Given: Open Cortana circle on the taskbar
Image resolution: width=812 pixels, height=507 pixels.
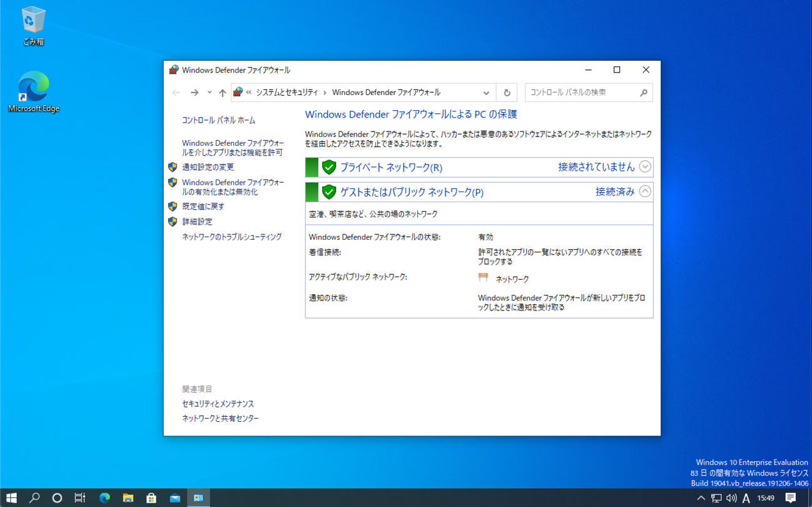Looking at the screenshot, I should pyautogui.click(x=57, y=498).
